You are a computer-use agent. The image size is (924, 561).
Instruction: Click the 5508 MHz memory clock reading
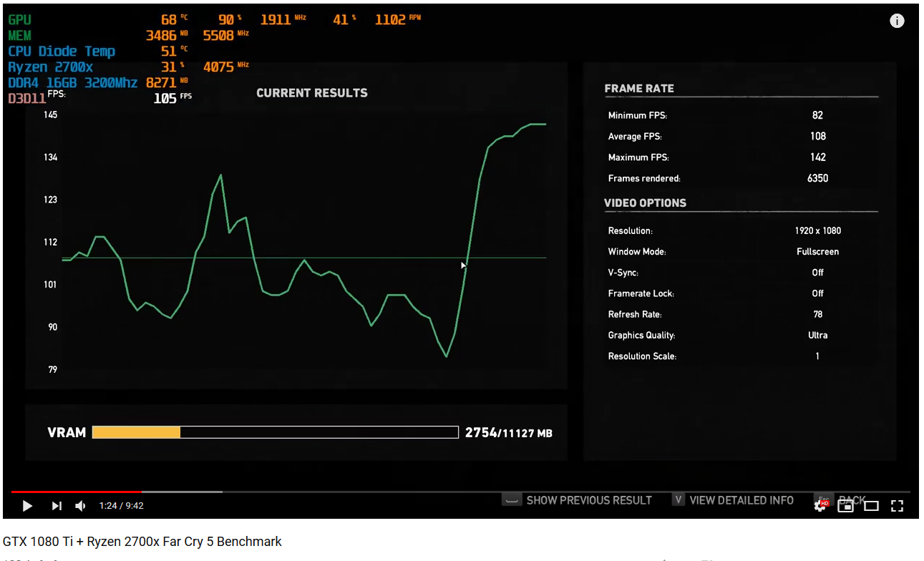coord(226,36)
